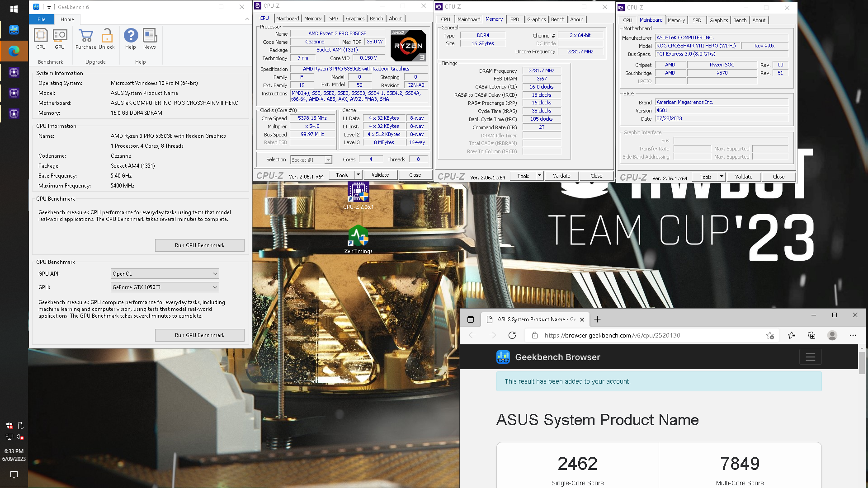The width and height of the screenshot is (868, 488).
Task: Open the ZenTimings desktop shortcut
Action: pos(358,239)
